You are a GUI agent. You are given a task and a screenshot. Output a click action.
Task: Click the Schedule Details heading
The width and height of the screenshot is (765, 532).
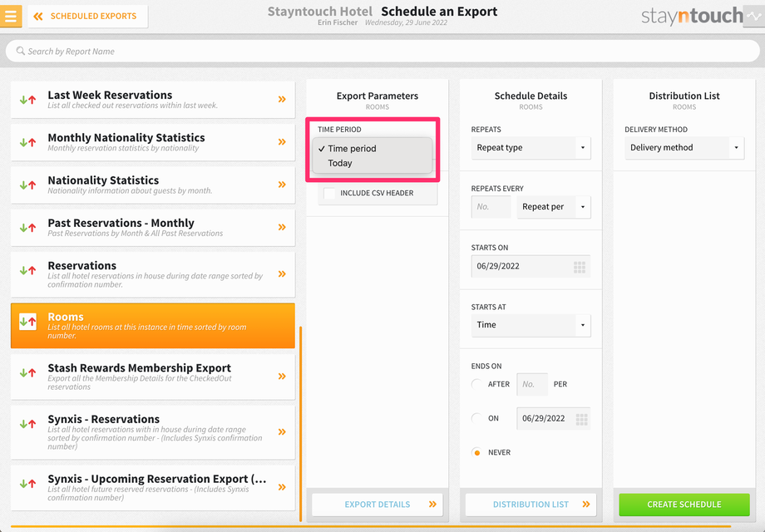click(531, 96)
